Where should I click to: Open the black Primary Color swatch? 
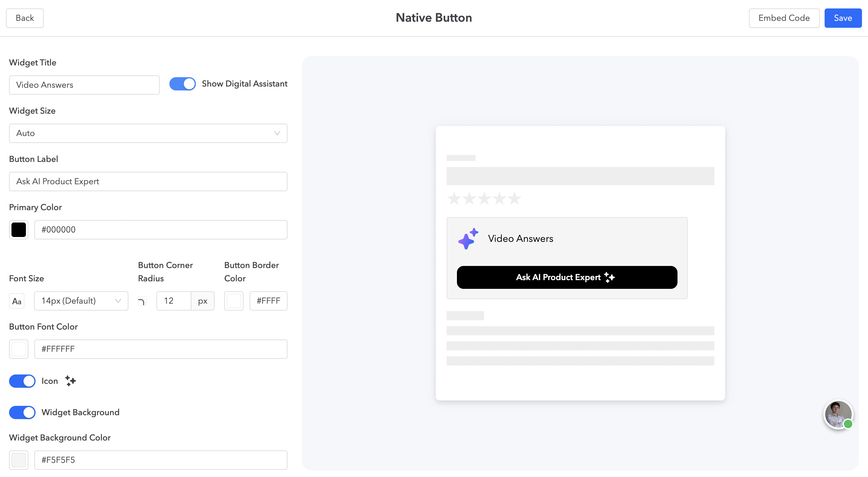click(x=18, y=230)
